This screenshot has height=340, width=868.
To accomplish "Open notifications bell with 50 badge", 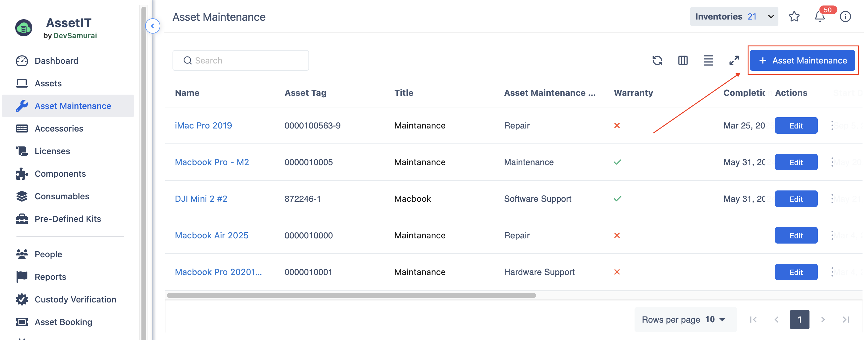I will [820, 16].
